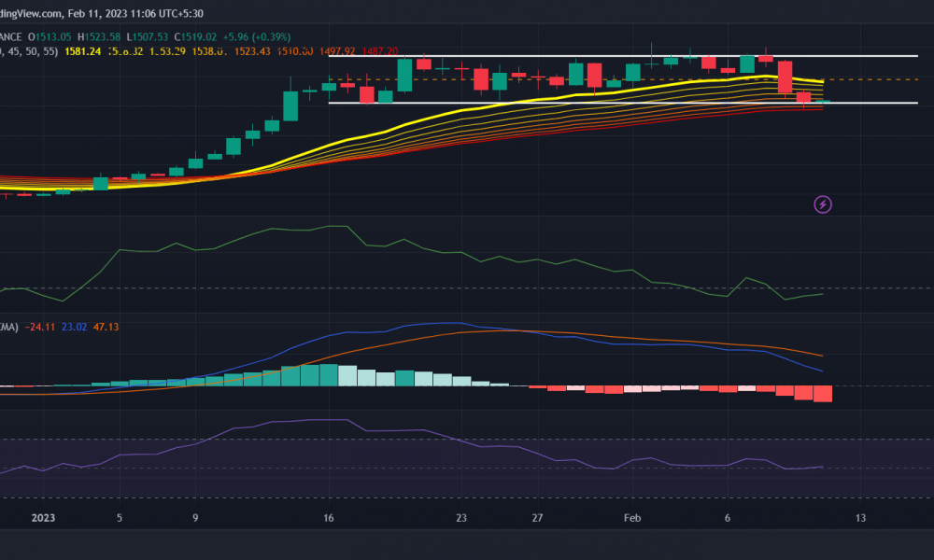This screenshot has height=560, width=934.
Task: Click the red EMA value 1487.20
Action: click(x=380, y=51)
